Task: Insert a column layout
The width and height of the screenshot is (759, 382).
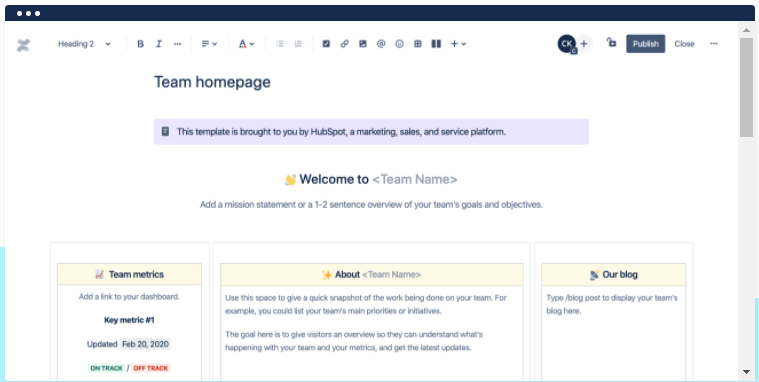Action: (436, 44)
